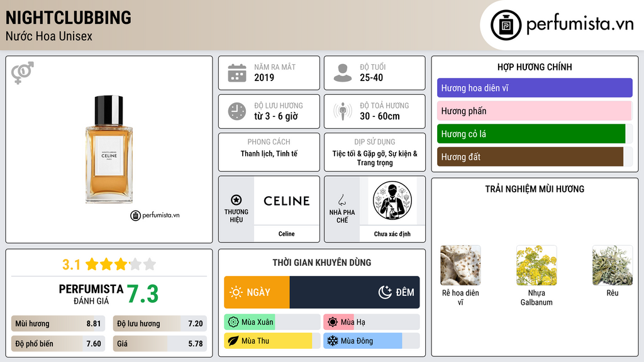Click the Giá 5.78 score bar
Image resolution: width=644 pixels, height=362 pixels.
[x=160, y=344]
